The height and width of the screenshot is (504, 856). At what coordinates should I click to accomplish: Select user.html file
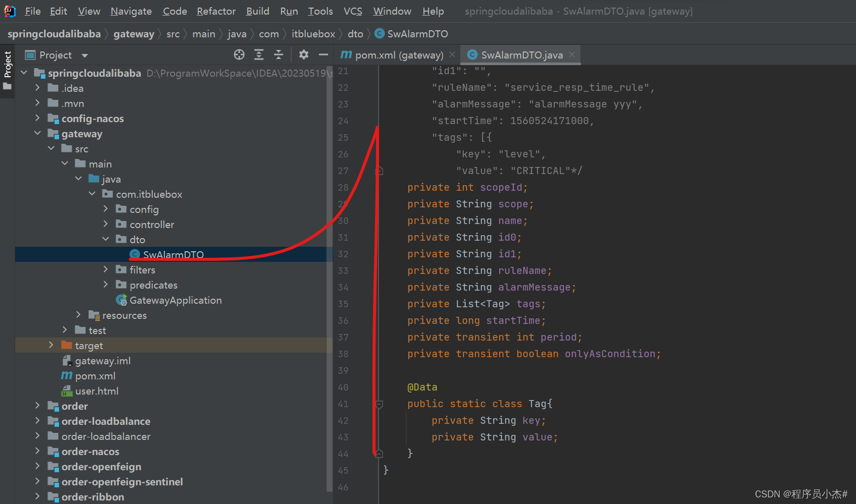coord(97,391)
